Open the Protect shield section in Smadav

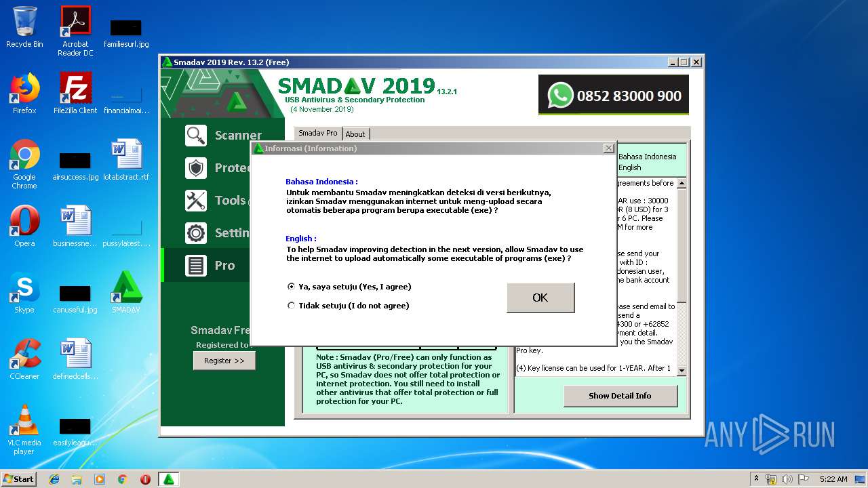217,167
